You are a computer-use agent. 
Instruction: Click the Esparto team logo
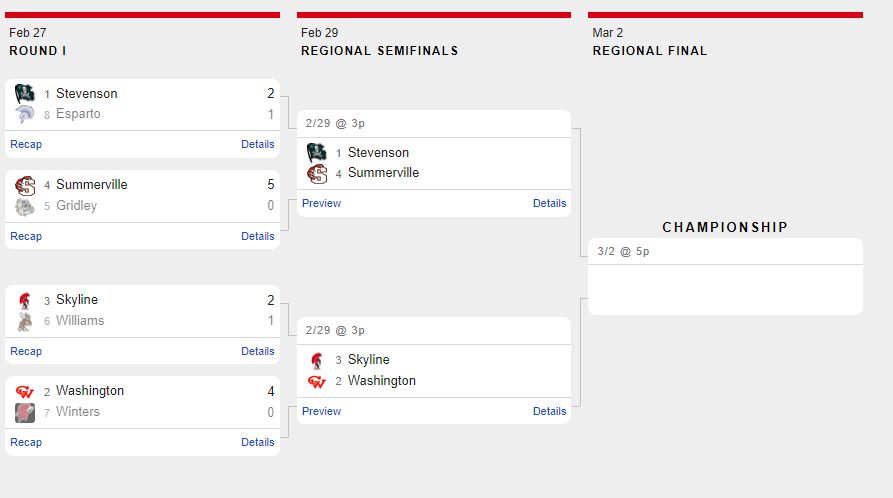coord(25,115)
